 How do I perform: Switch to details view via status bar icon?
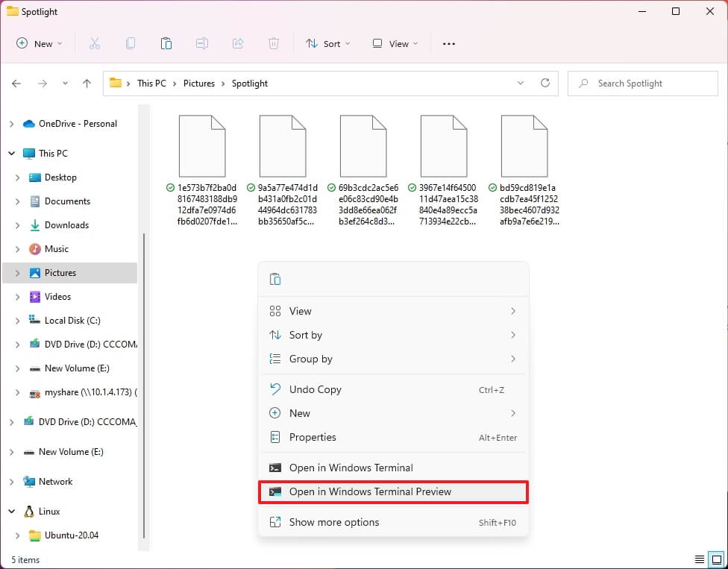point(699,559)
